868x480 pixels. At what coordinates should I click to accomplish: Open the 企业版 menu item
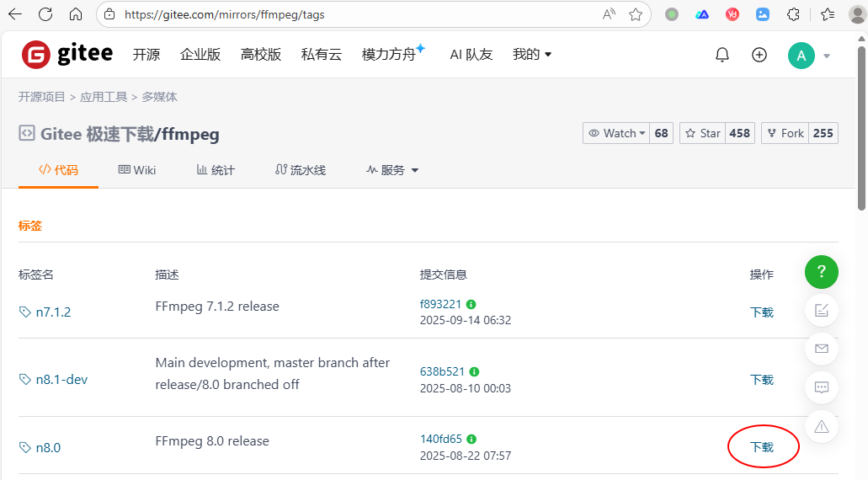(200, 54)
